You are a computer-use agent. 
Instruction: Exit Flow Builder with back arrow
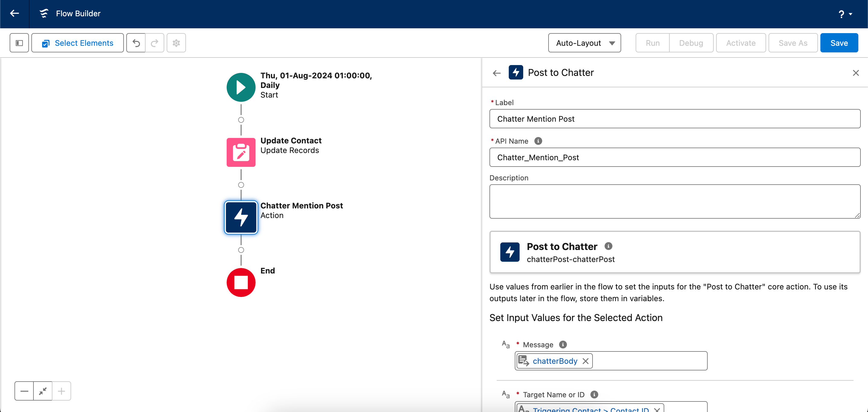[14, 14]
